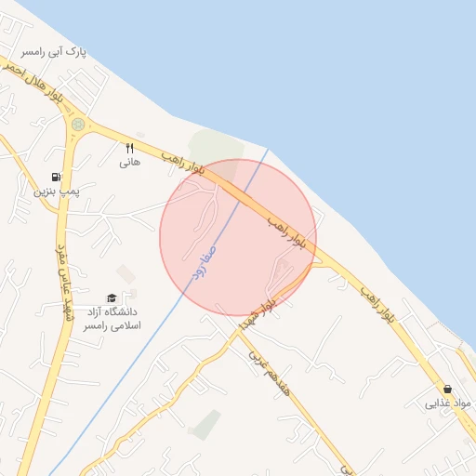Open the دانشگاه آزاد اسلامی رامسر label

pyautogui.click(x=112, y=319)
